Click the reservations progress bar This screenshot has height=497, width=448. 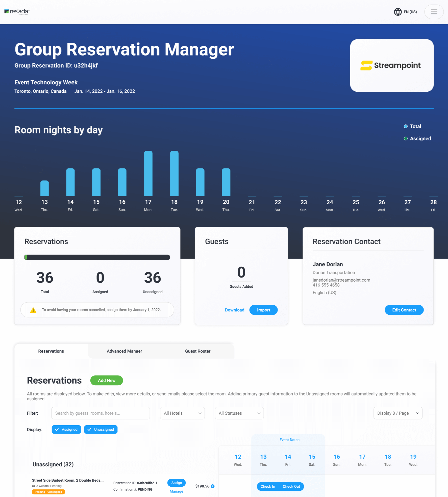click(97, 257)
